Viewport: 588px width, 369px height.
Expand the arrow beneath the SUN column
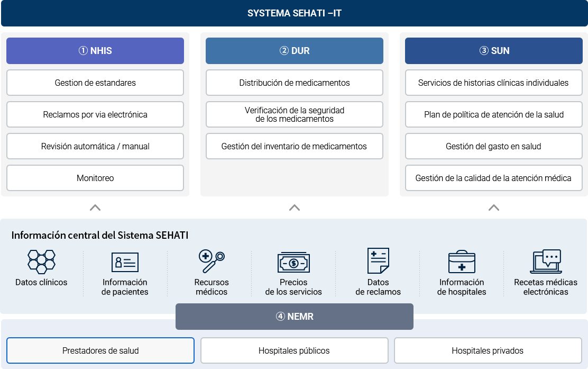click(x=494, y=208)
